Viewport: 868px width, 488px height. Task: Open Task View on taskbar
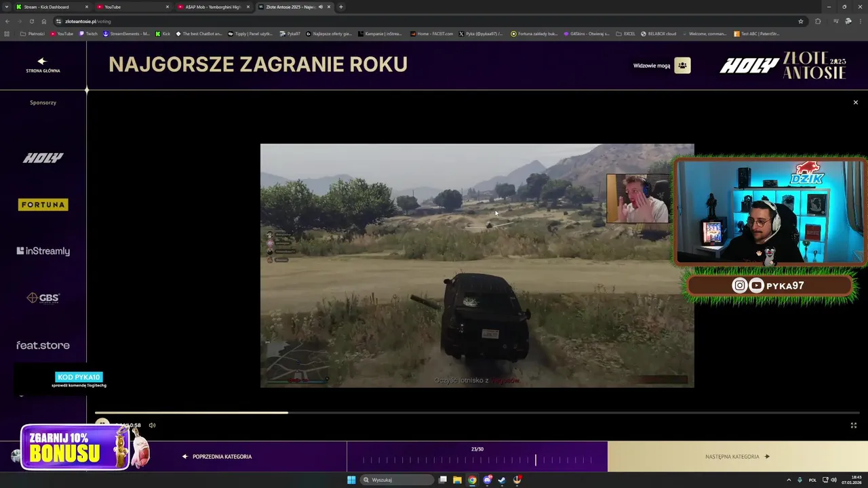(443, 480)
